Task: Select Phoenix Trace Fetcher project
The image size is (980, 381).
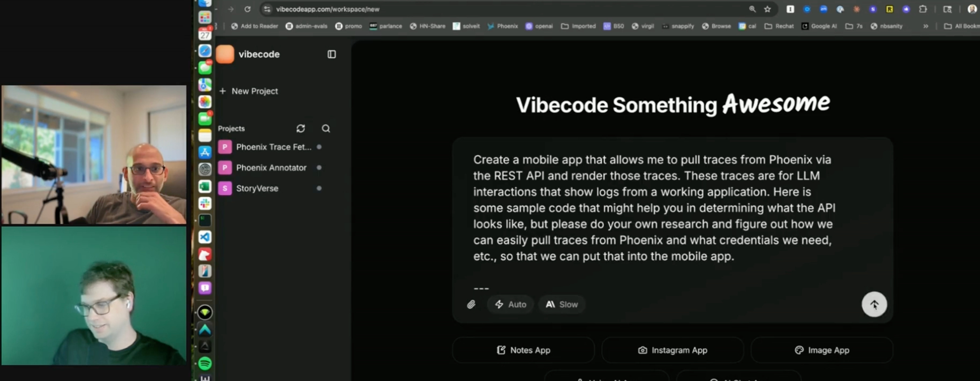Action: [x=273, y=147]
